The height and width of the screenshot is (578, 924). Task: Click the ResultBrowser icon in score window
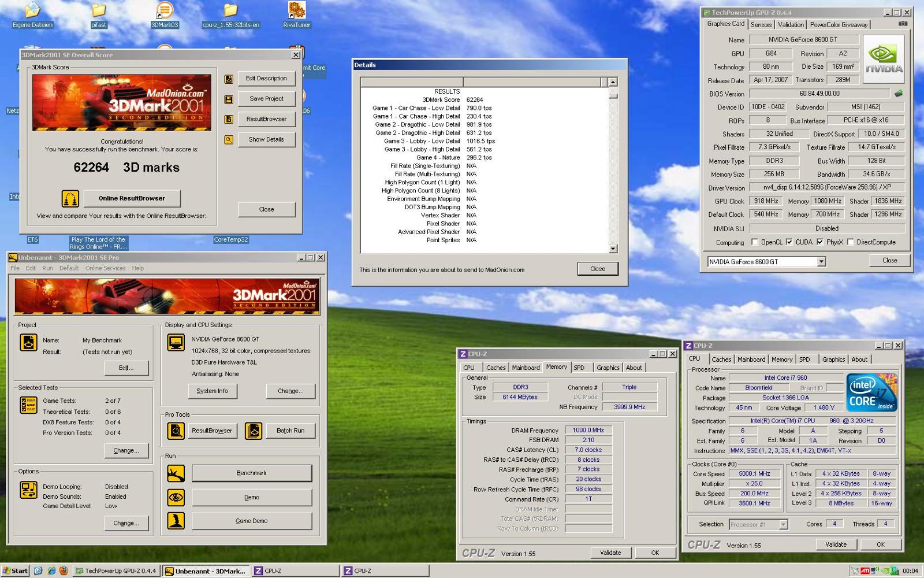229,119
